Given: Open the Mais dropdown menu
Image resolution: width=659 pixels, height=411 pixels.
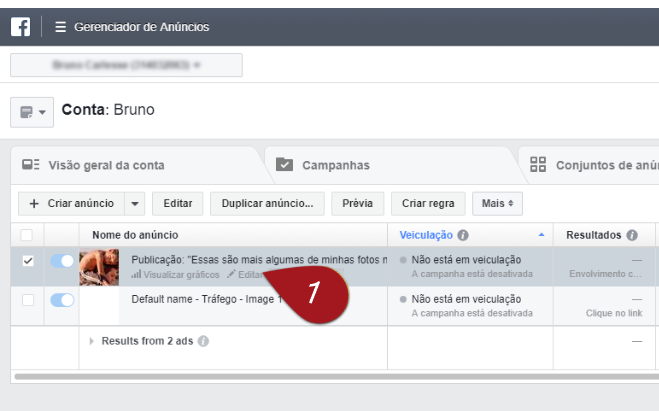Looking at the screenshot, I should tap(497, 203).
